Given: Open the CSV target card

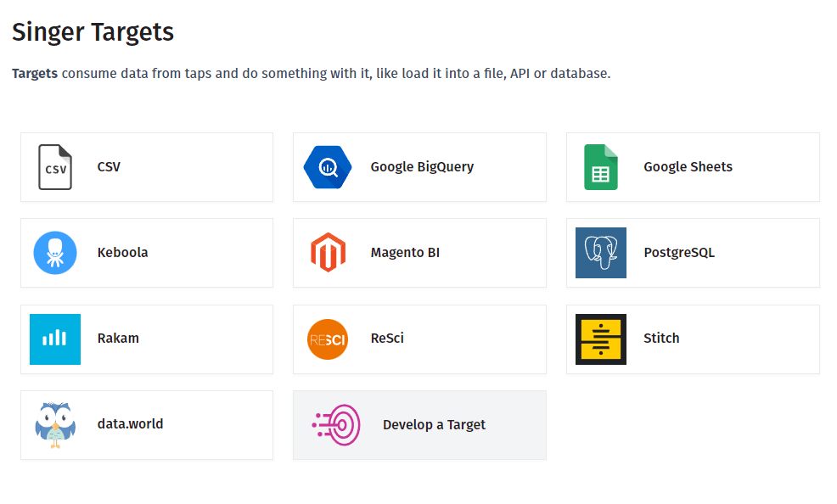Looking at the screenshot, I should pyautogui.click(x=146, y=166).
